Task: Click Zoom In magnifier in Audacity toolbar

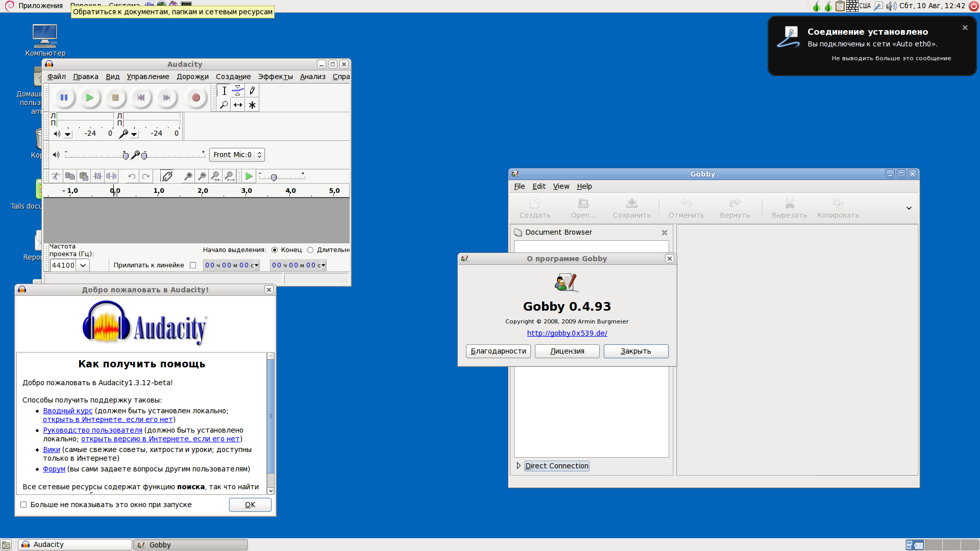Action: (x=188, y=176)
